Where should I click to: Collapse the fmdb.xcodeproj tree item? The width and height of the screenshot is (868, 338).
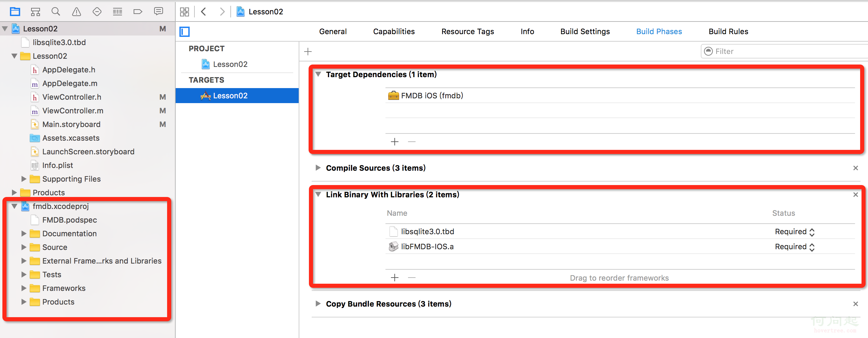coord(14,206)
